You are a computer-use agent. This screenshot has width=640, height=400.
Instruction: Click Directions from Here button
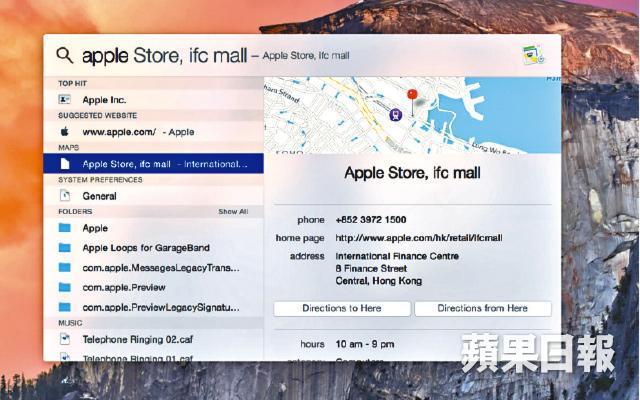pyautogui.click(x=483, y=308)
